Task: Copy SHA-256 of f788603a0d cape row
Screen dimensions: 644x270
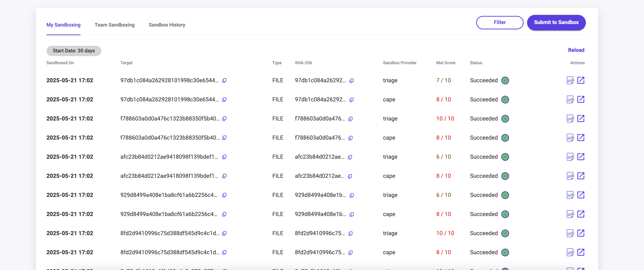Action: click(x=350, y=138)
